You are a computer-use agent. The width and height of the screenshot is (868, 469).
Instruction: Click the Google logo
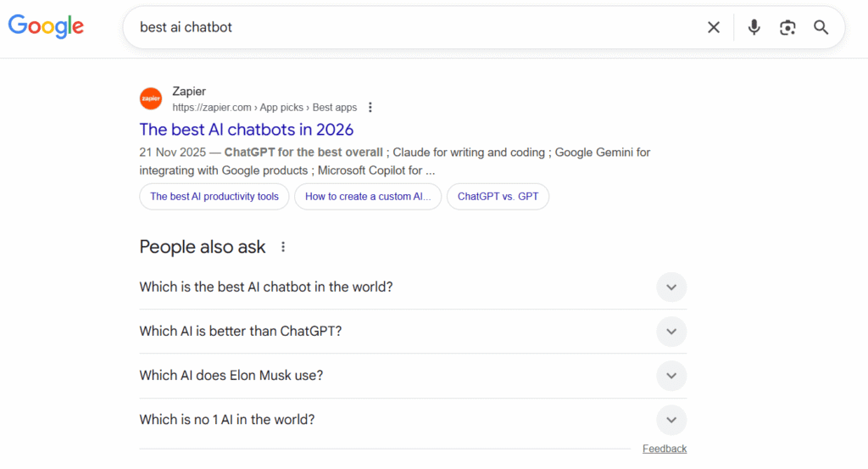[46, 26]
